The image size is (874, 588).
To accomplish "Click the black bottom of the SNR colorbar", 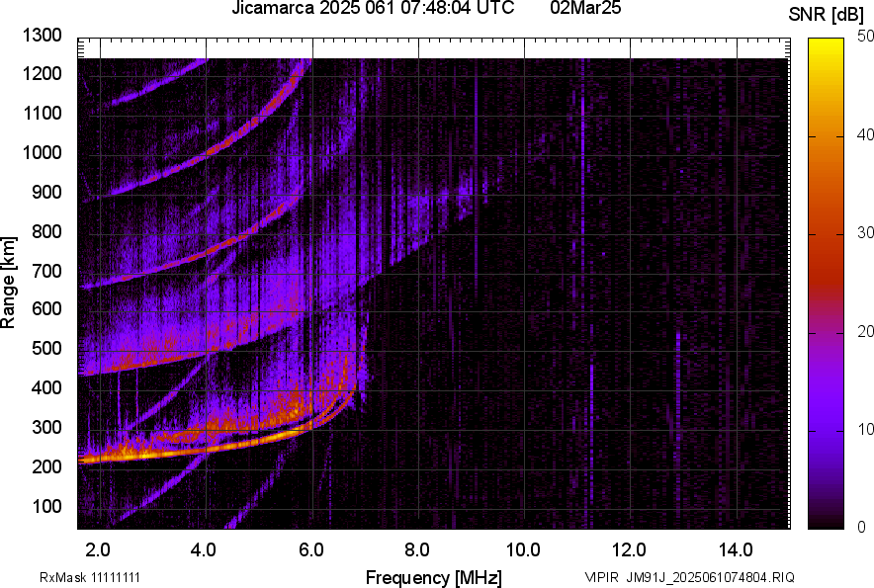I will point(825,523).
